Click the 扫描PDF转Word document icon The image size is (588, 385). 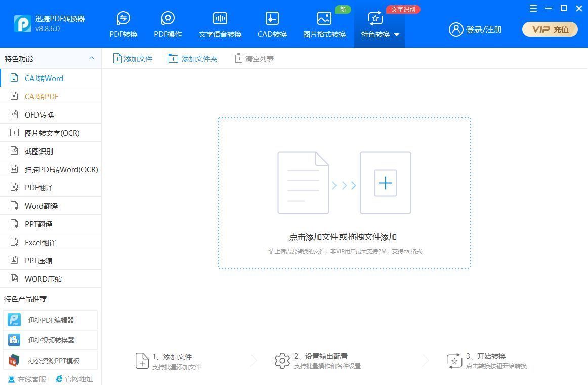click(14, 169)
